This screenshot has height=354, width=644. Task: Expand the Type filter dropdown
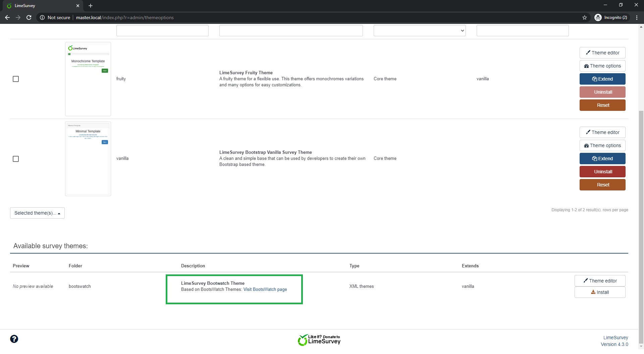pos(419,31)
